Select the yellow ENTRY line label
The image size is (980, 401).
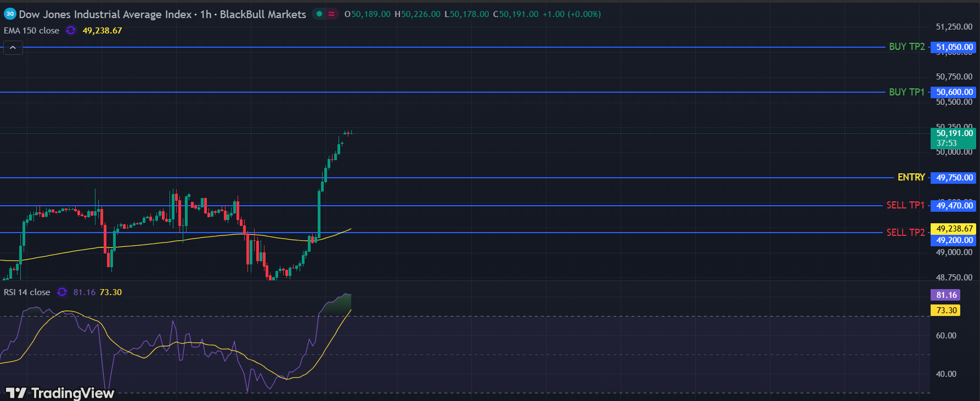tap(911, 177)
